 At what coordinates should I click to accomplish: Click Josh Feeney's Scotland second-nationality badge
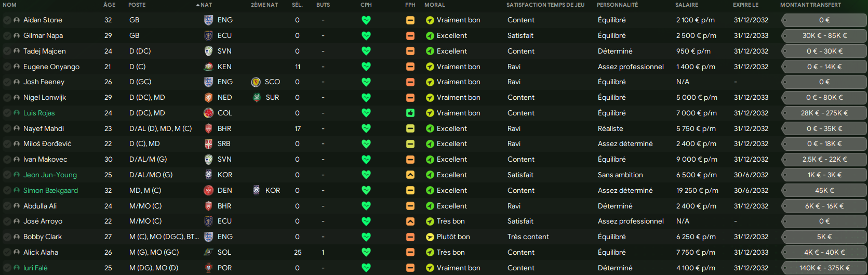click(x=256, y=82)
